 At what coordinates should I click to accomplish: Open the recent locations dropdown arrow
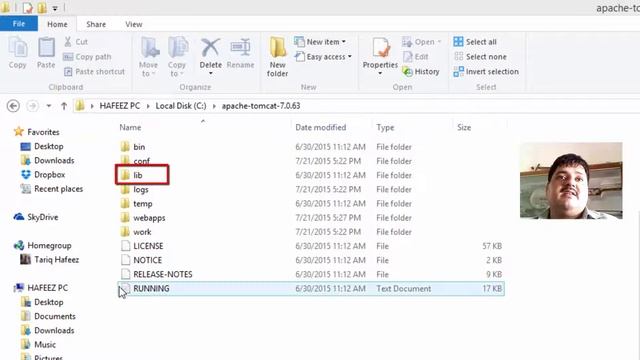[x=49, y=106]
